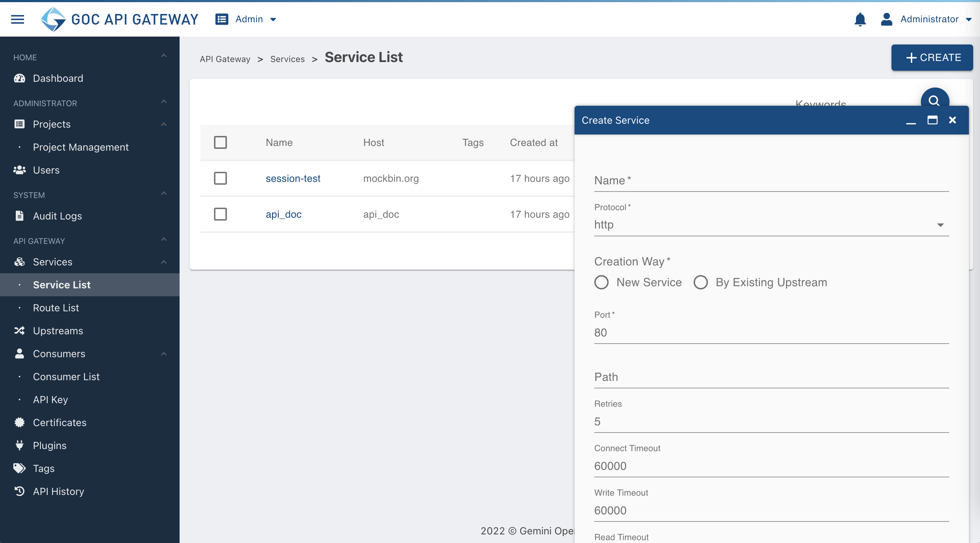Click the Retries field showing 5
This screenshot has width=980, height=543.
point(771,421)
